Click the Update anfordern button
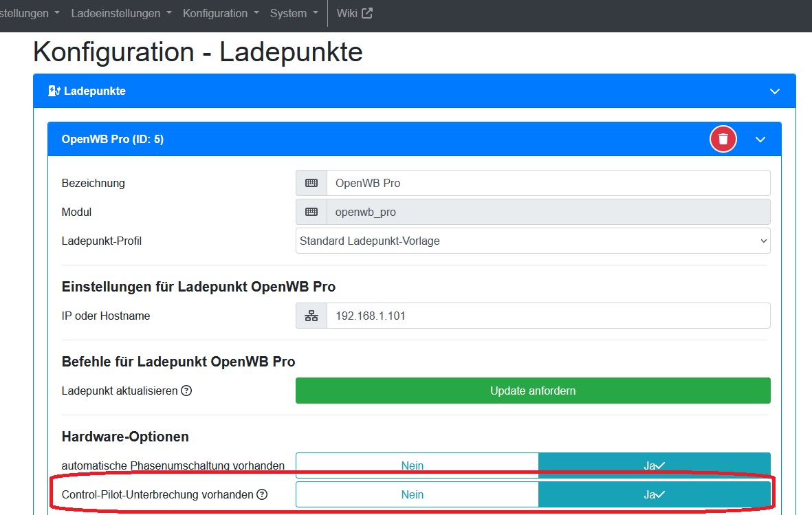The width and height of the screenshot is (812, 515). 533,391
